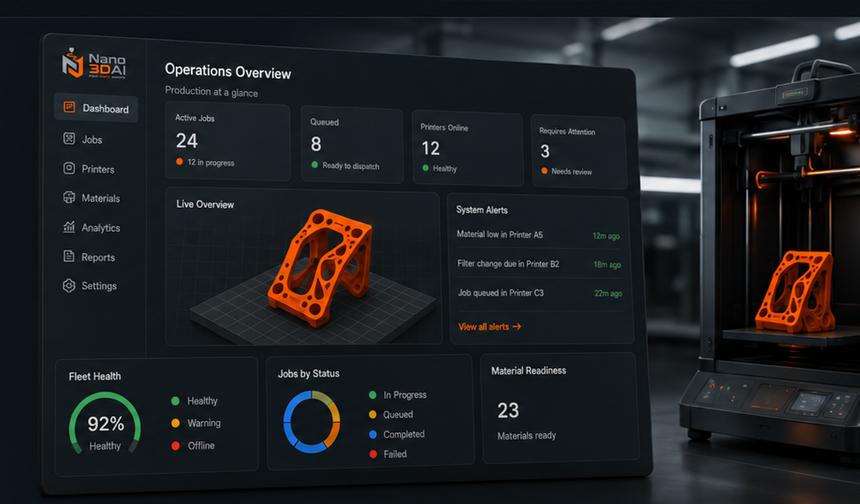This screenshot has height=504, width=860.
Task: Click the Jobs by Status heading
Action: (309, 374)
